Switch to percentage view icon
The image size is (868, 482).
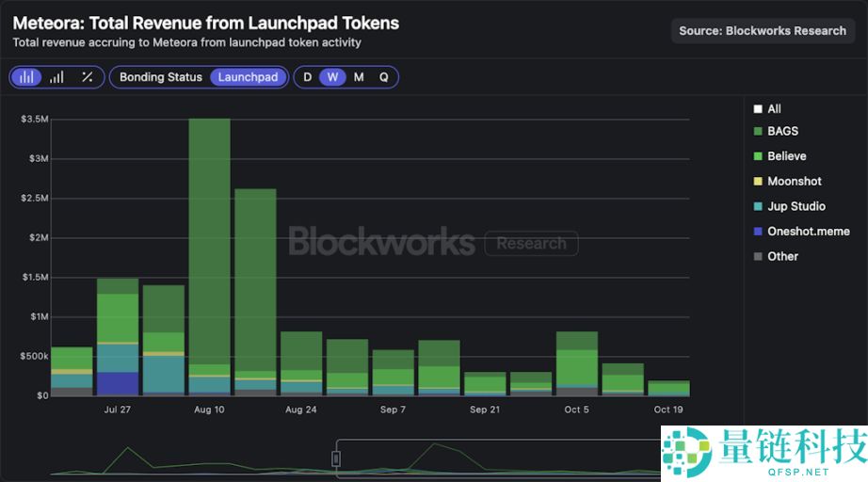(x=87, y=77)
